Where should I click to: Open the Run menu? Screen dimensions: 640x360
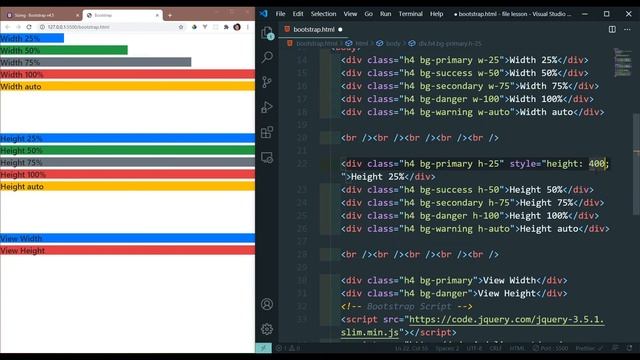point(385,14)
